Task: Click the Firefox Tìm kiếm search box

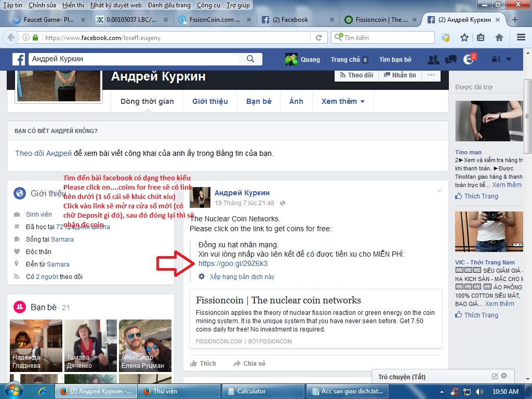Action: tap(383, 37)
